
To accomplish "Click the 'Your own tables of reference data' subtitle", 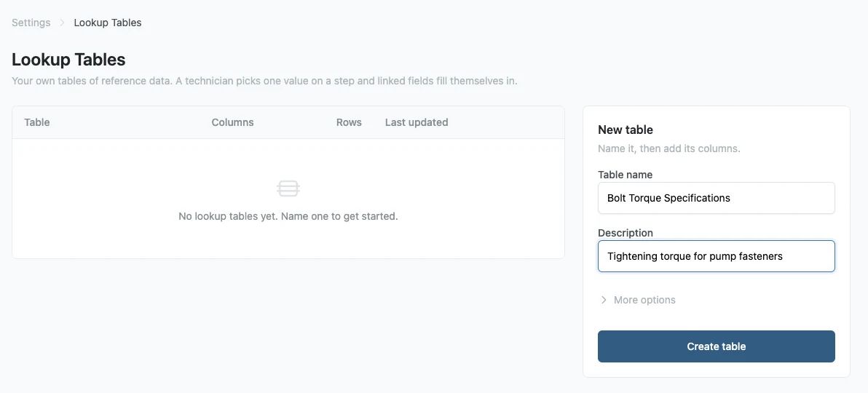I will 264,82.
